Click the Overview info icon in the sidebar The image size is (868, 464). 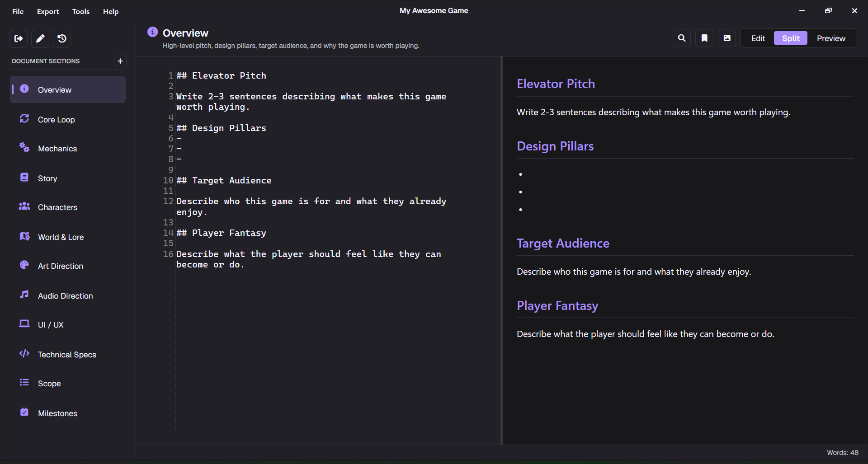click(x=24, y=89)
